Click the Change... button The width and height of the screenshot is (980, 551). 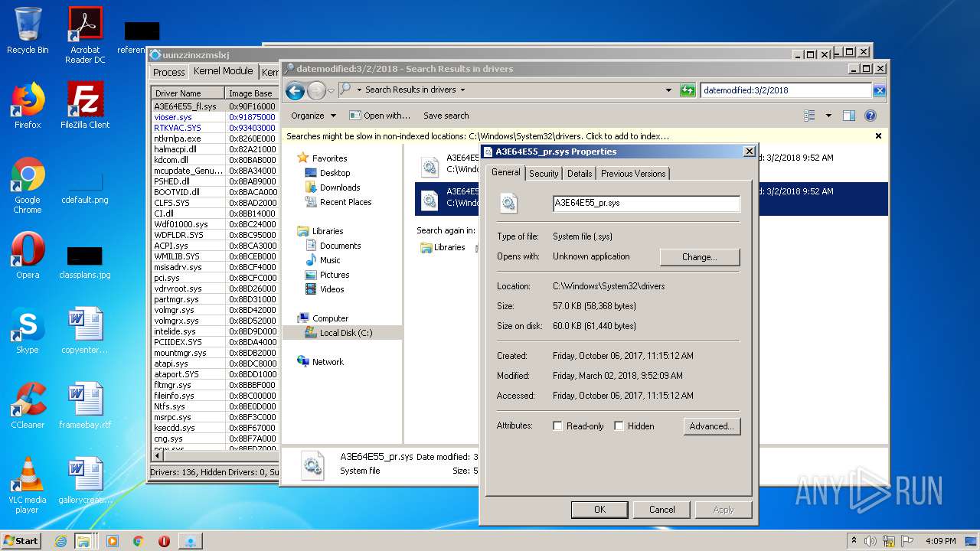[700, 257]
